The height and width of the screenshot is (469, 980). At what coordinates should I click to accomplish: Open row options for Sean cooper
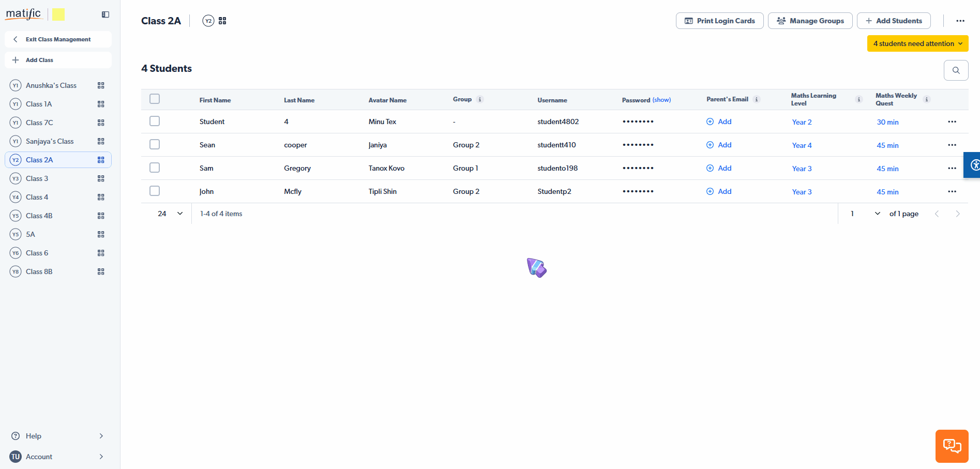[952, 145]
